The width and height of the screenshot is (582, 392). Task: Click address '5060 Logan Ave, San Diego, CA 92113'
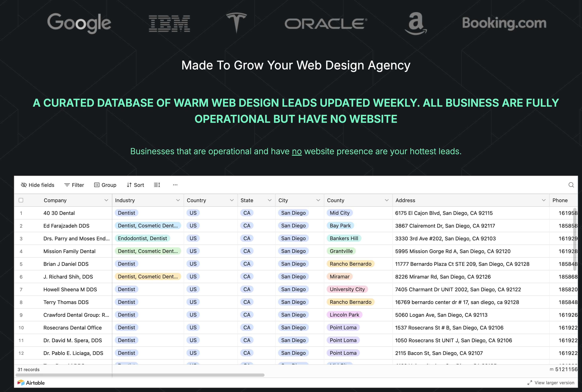[441, 315]
